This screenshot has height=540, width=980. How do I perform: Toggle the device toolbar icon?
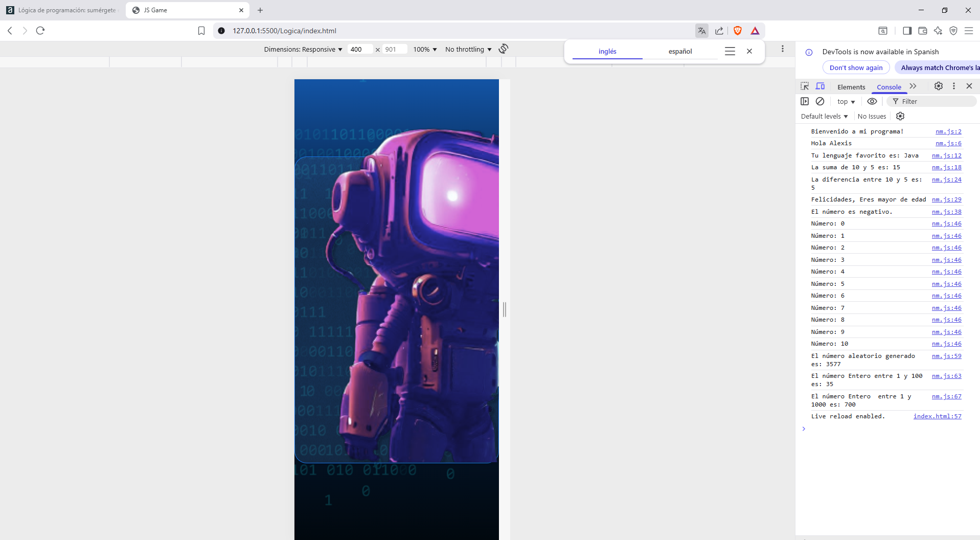(x=821, y=86)
